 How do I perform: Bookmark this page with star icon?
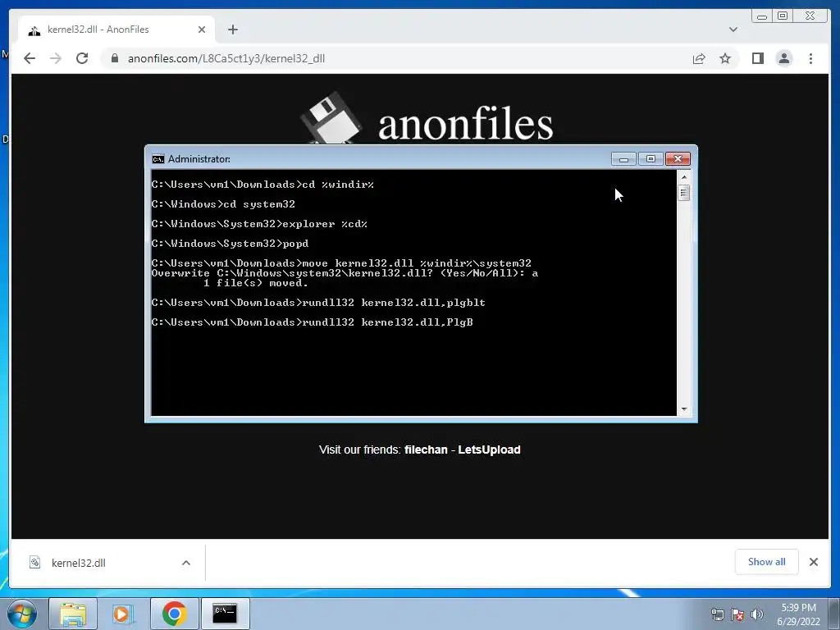tap(725, 58)
